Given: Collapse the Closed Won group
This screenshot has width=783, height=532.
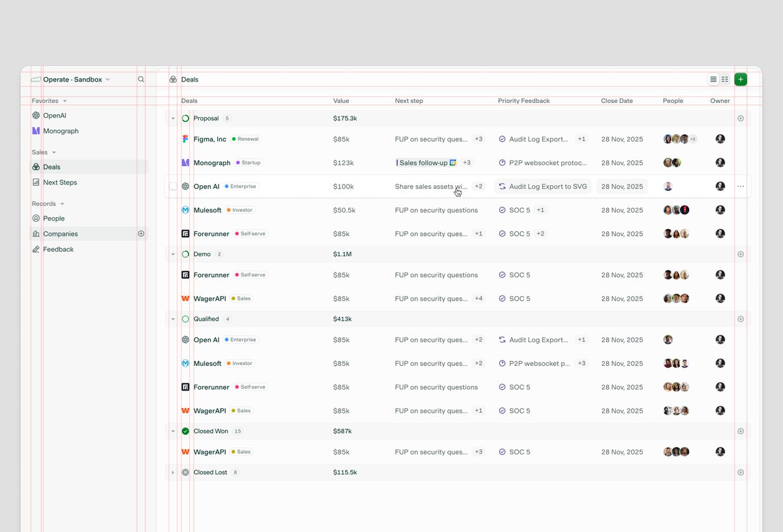Looking at the screenshot, I should coord(173,432).
